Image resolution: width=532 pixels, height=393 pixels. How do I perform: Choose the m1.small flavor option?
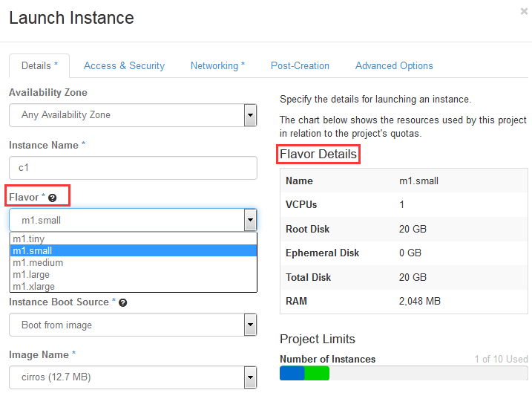coord(32,251)
